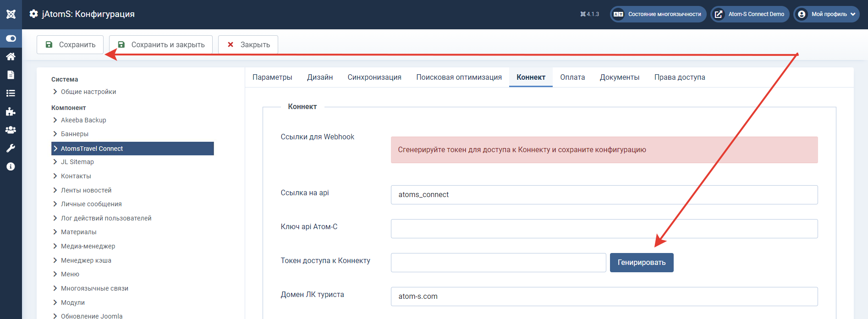
Task: Open Баннеры component settings
Action: point(74,134)
